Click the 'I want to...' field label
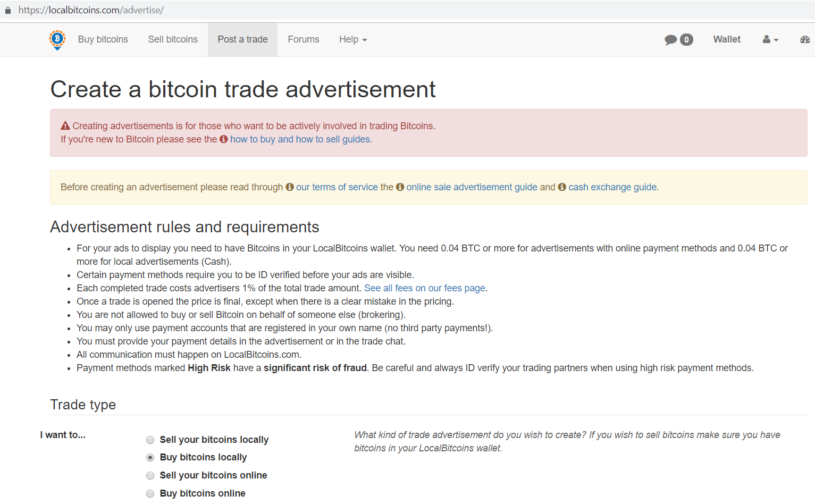 point(63,435)
